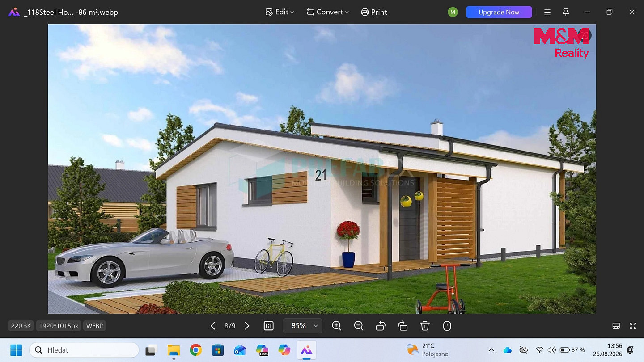
Task: Toggle mouse scroll mode icon
Action: click(447, 326)
